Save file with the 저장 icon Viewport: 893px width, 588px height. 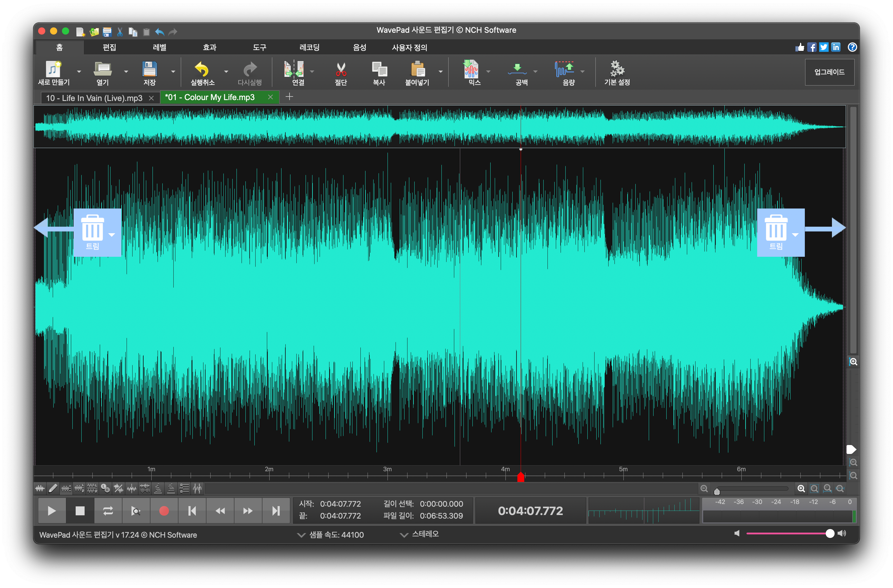click(149, 69)
